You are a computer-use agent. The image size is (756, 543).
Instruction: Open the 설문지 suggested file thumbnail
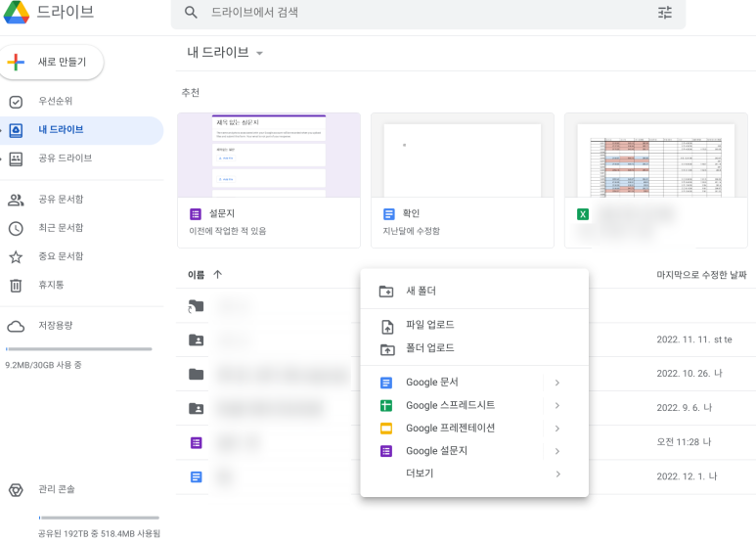pos(269,156)
